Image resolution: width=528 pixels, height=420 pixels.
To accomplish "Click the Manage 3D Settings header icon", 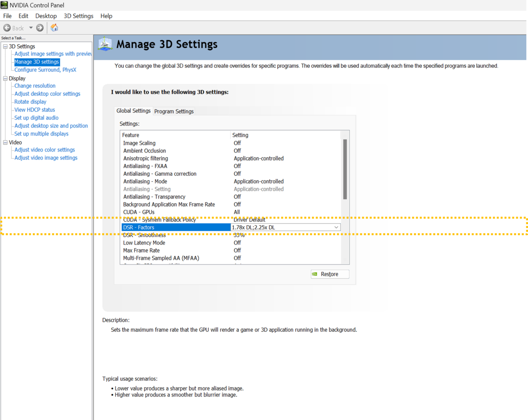I will pos(105,44).
